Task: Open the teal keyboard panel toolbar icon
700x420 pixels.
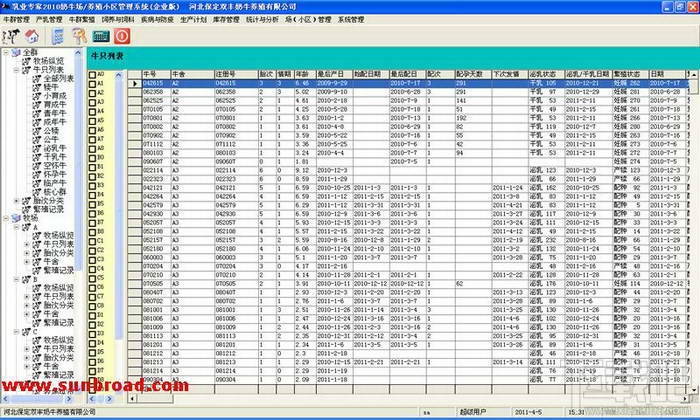Action: point(101,36)
